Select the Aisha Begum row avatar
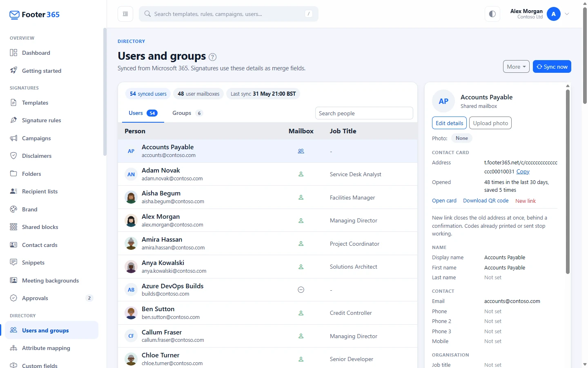588x368 pixels. point(131,197)
